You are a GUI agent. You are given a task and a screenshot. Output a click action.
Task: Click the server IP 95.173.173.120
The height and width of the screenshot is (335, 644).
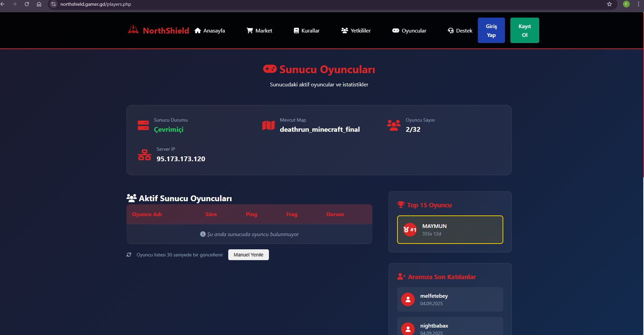coord(181,159)
